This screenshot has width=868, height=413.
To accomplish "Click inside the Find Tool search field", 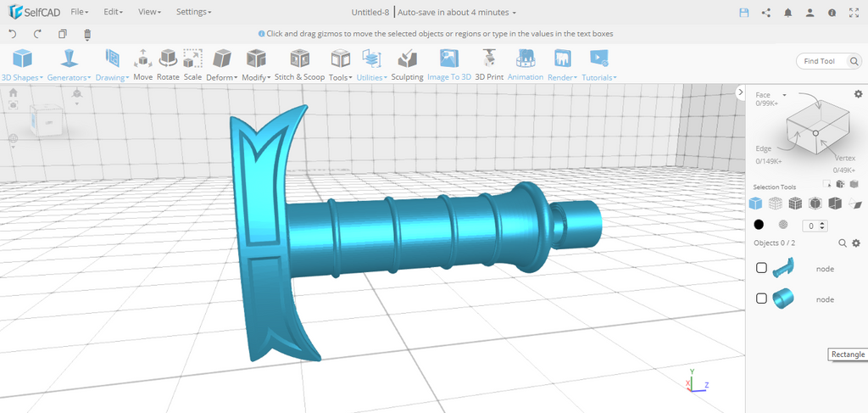I will [x=821, y=61].
